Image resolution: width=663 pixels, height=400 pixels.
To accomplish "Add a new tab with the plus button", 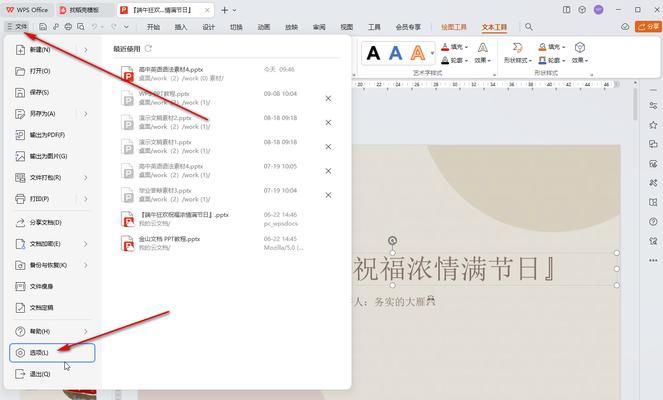I will click(224, 9).
